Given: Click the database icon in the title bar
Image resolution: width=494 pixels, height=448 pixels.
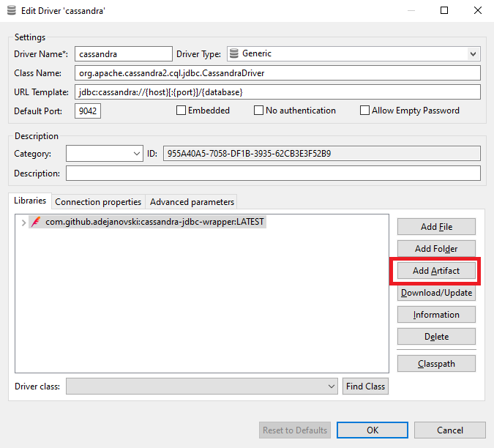Looking at the screenshot, I should pyautogui.click(x=11, y=10).
